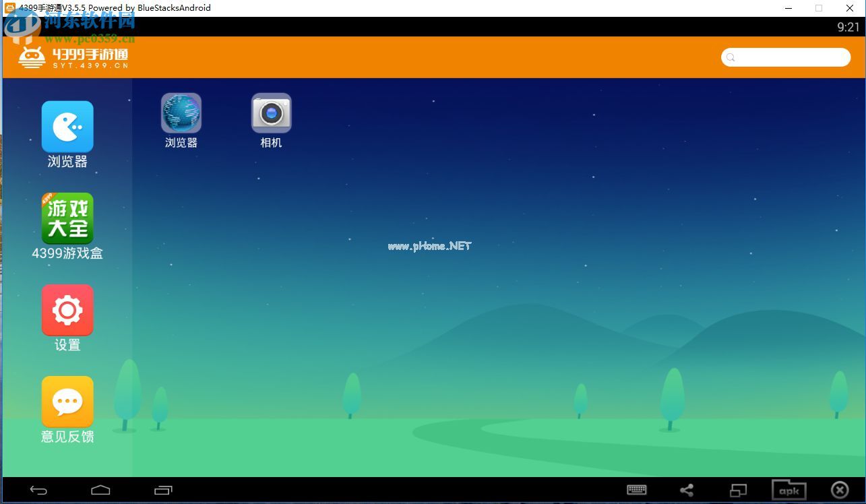Click into the search input field

pos(786,57)
